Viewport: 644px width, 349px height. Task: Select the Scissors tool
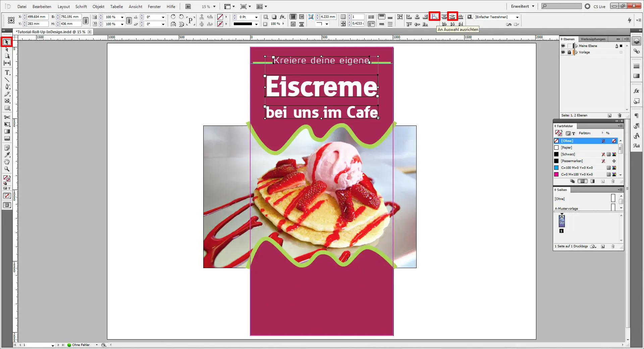pos(7,117)
